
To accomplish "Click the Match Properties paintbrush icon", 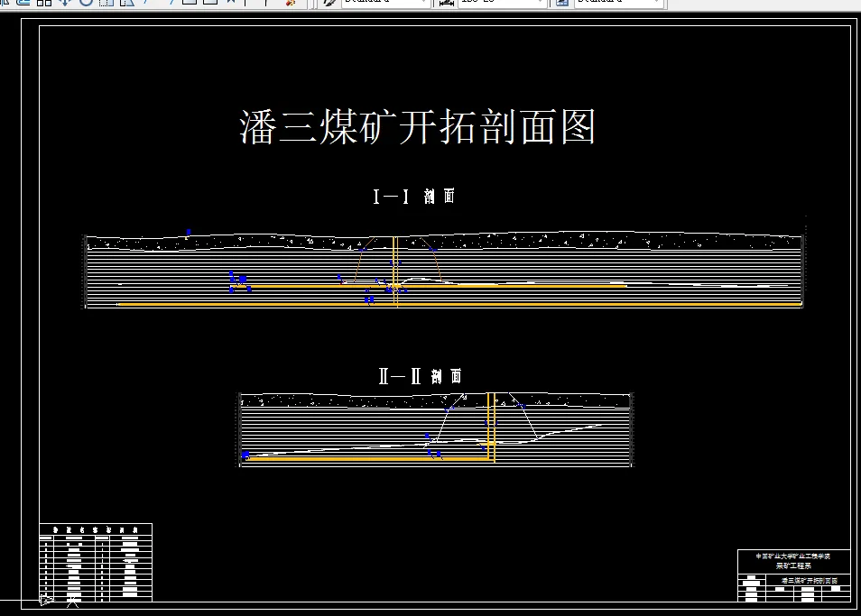I will tap(291, 5).
